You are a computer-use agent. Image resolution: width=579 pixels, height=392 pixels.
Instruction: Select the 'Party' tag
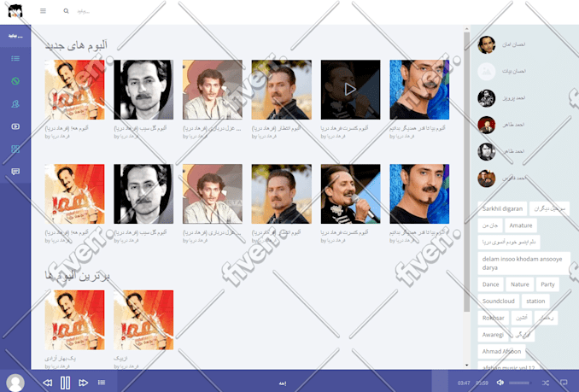point(547,284)
